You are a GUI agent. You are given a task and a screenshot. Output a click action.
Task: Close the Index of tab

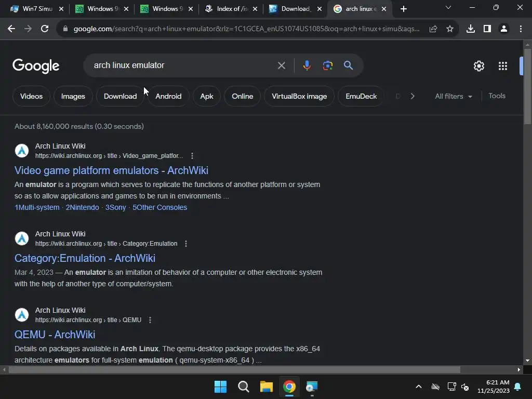pos(255,9)
